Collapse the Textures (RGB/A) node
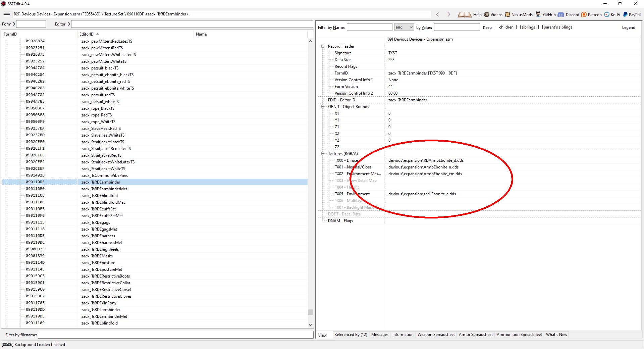 click(323, 154)
